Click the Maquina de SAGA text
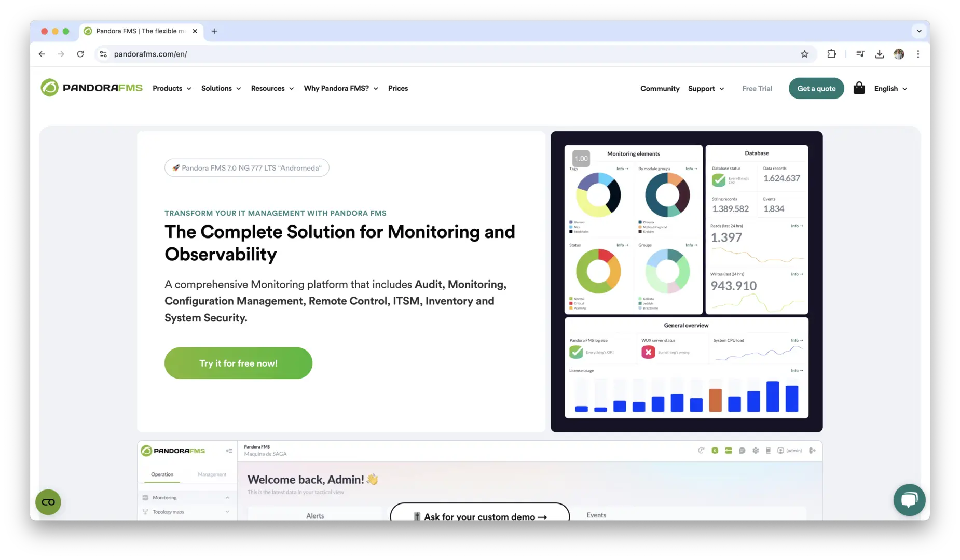This screenshot has height=560, width=960. 265,454
